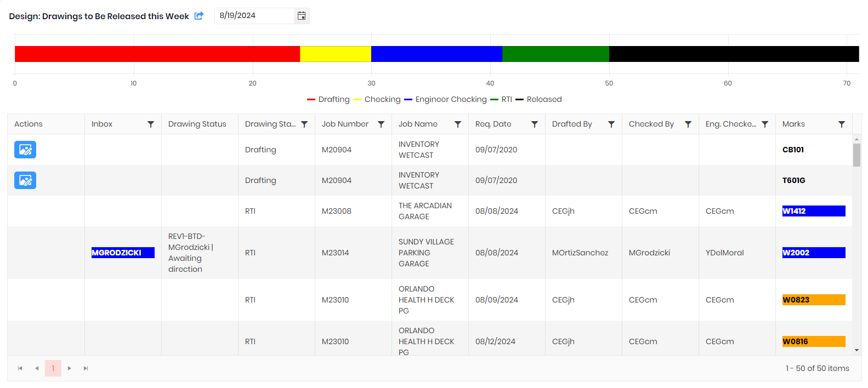Select the orange W0823 mark cell
868x388 pixels.
coord(814,300)
